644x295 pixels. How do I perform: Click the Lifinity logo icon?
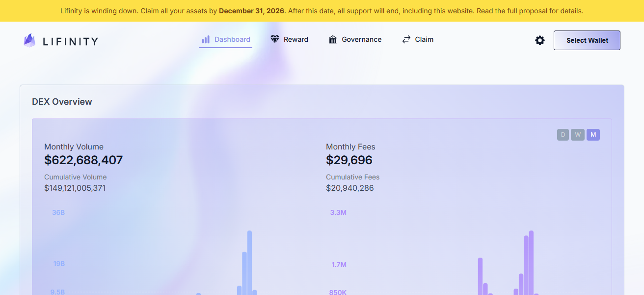pos(29,40)
